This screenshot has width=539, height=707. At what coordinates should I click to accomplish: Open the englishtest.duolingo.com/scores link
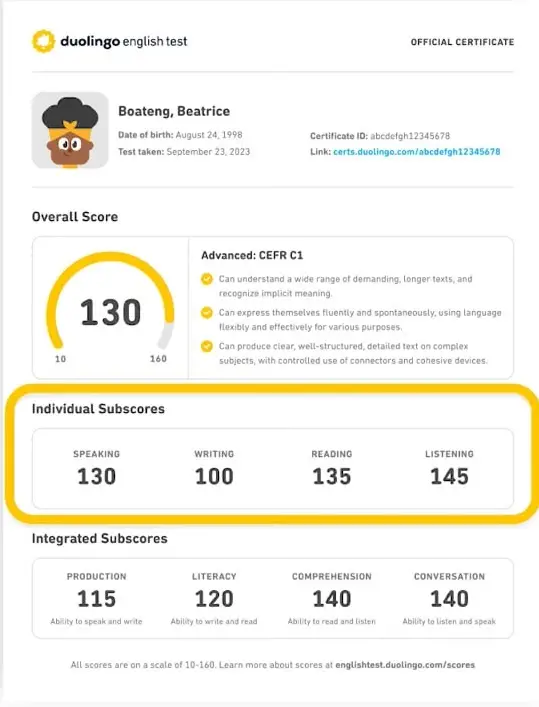tap(405, 665)
